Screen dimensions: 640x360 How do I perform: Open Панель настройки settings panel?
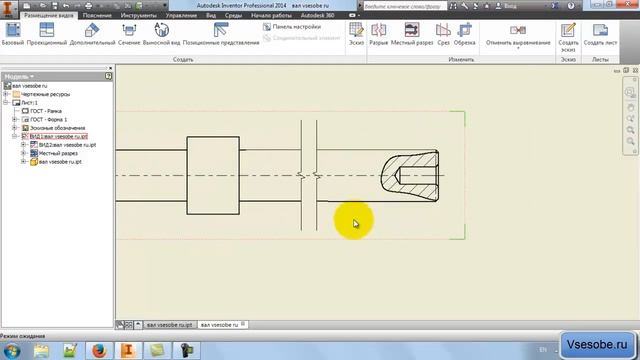point(292,27)
